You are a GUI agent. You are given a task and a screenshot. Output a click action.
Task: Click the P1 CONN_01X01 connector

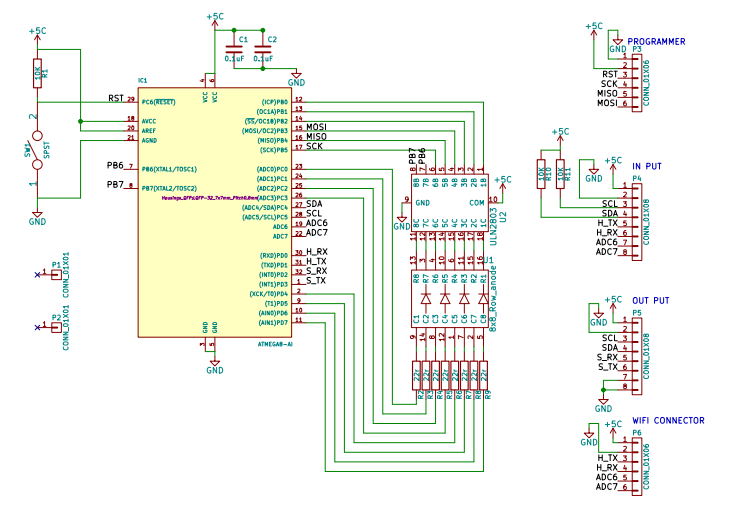[56, 275]
